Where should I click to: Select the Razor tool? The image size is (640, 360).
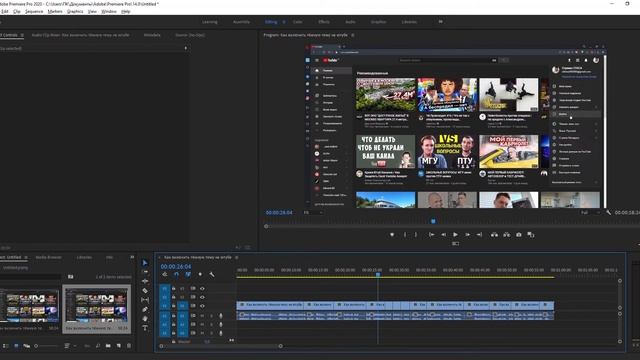pos(145,291)
